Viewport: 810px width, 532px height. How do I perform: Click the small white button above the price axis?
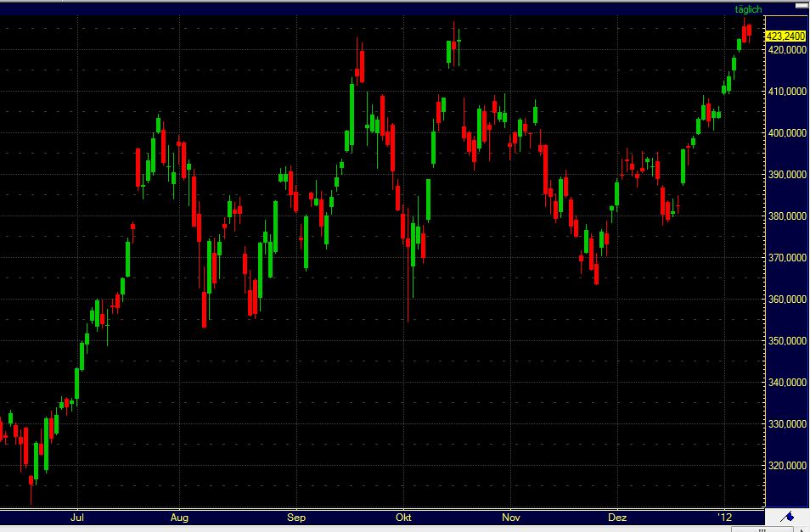click(x=802, y=6)
